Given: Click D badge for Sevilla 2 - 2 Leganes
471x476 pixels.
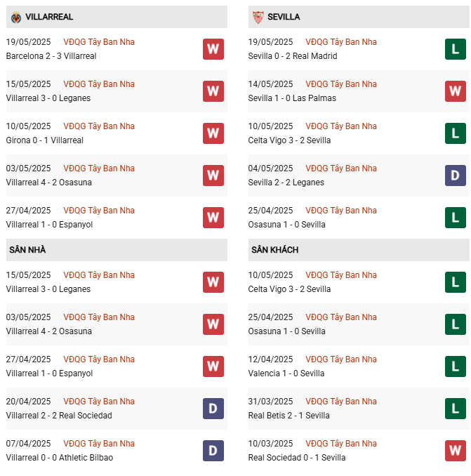Looking at the screenshot, I should click(x=455, y=176).
